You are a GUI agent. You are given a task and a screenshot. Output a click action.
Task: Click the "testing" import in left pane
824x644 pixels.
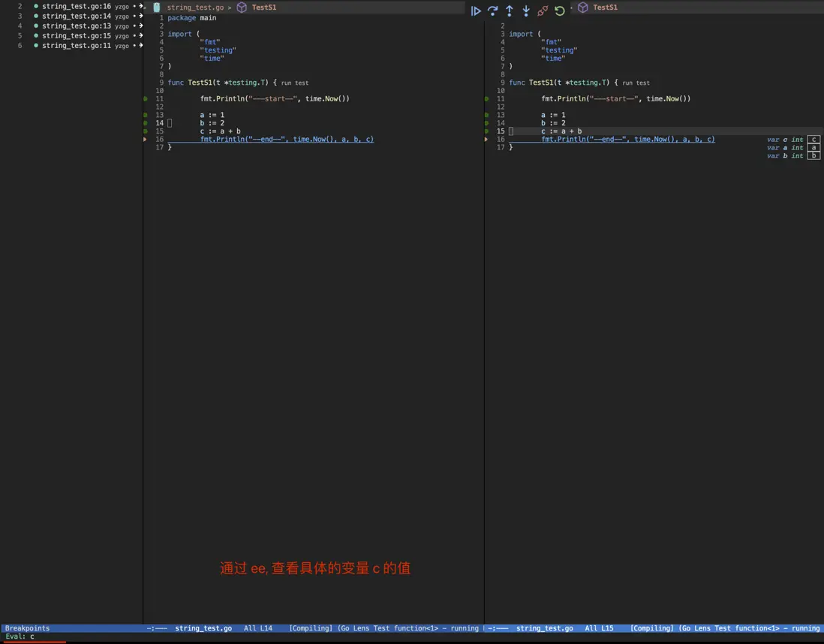[x=218, y=50]
